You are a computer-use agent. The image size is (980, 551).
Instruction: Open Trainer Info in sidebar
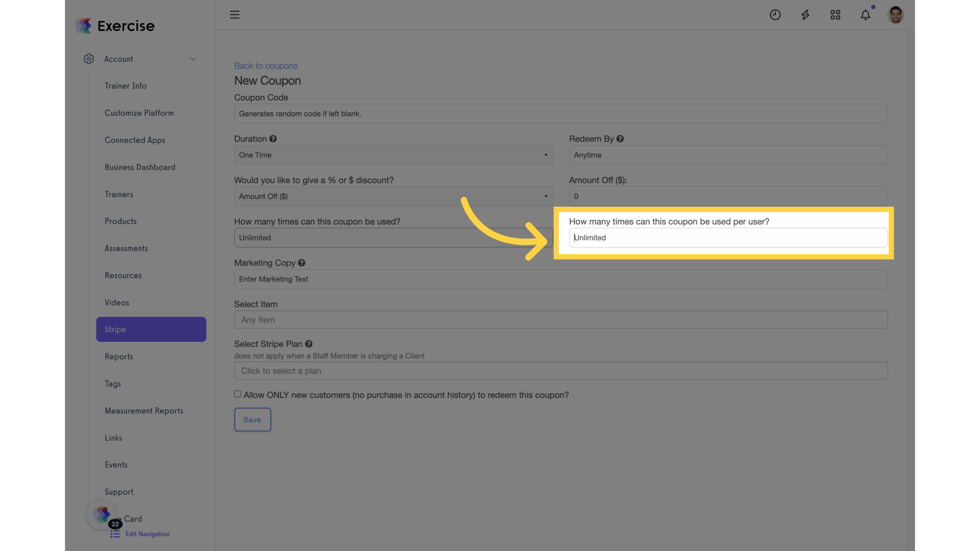[x=126, y=86]
